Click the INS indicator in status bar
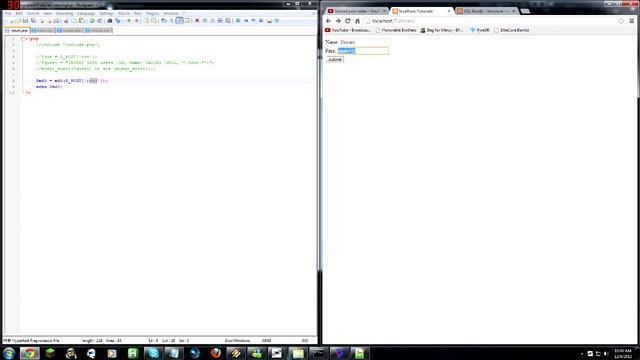640x360 pixels. (305, 340)
